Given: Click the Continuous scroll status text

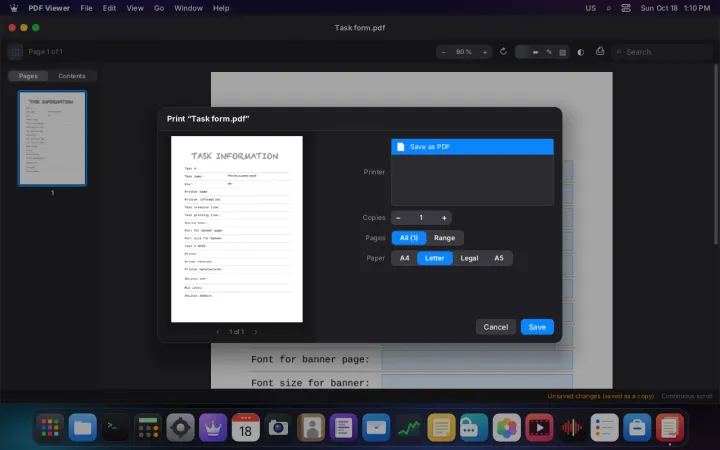Looking at the screenshot, I should coord(686,396).
